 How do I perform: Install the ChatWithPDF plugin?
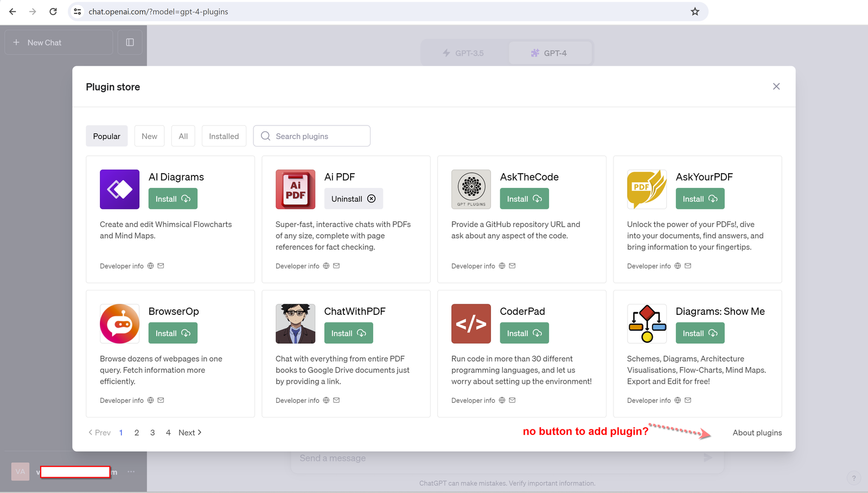pyautogui.click(x=349, y=333)
